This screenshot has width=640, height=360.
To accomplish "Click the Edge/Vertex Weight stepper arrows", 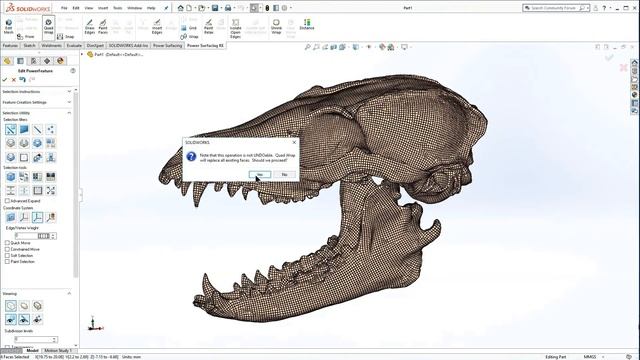I will point(54,236).
